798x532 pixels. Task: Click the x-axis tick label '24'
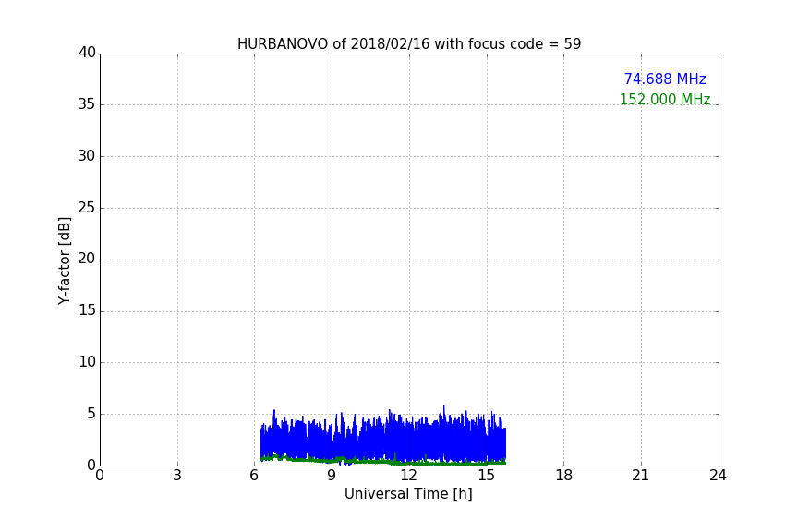point(718,476)
